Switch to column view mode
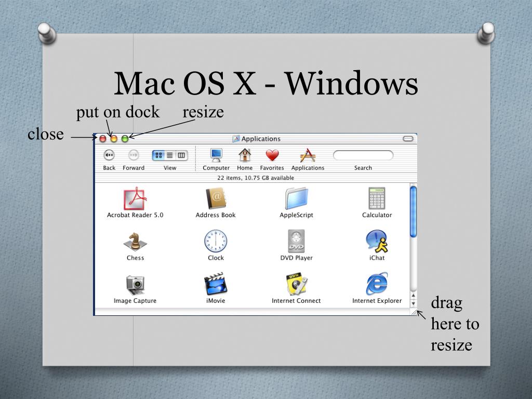 (181, 155)
